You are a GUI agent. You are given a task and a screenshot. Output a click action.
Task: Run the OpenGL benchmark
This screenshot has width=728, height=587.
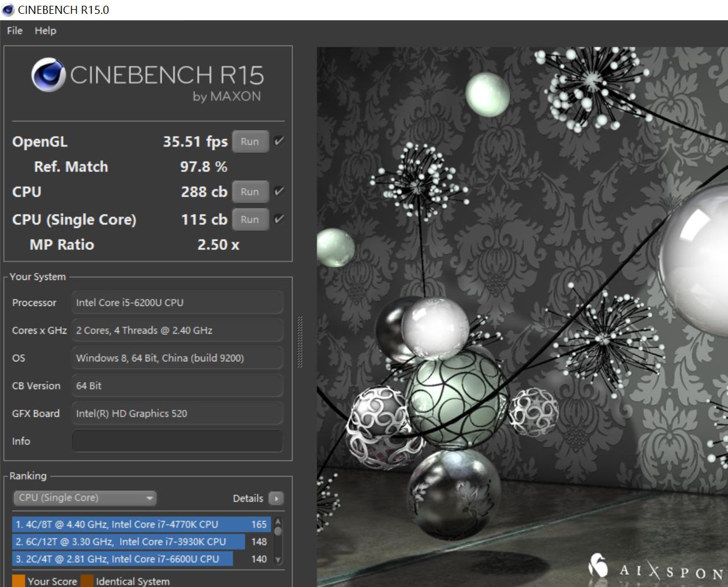[x=250, y=141]
